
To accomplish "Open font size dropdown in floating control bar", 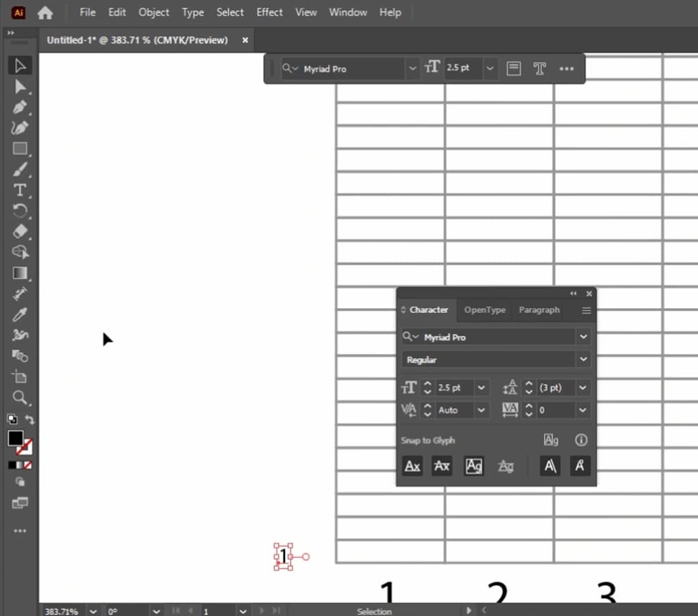I will 490,68.
